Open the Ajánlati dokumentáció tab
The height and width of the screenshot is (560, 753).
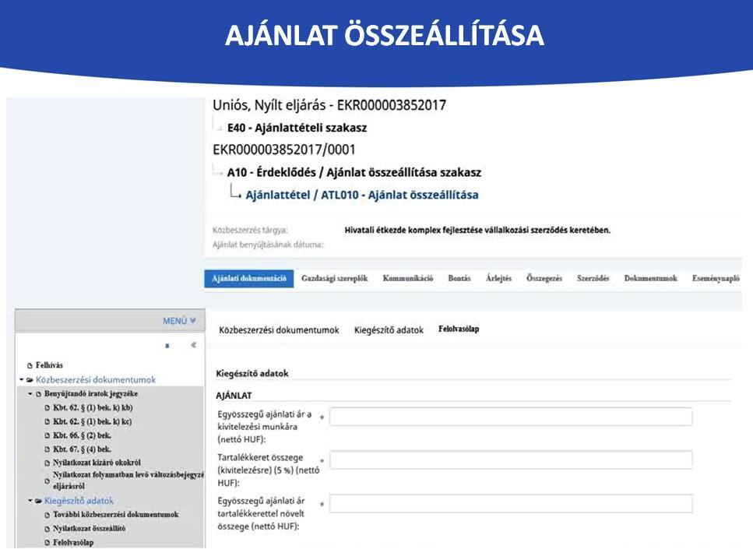point(248,279)
